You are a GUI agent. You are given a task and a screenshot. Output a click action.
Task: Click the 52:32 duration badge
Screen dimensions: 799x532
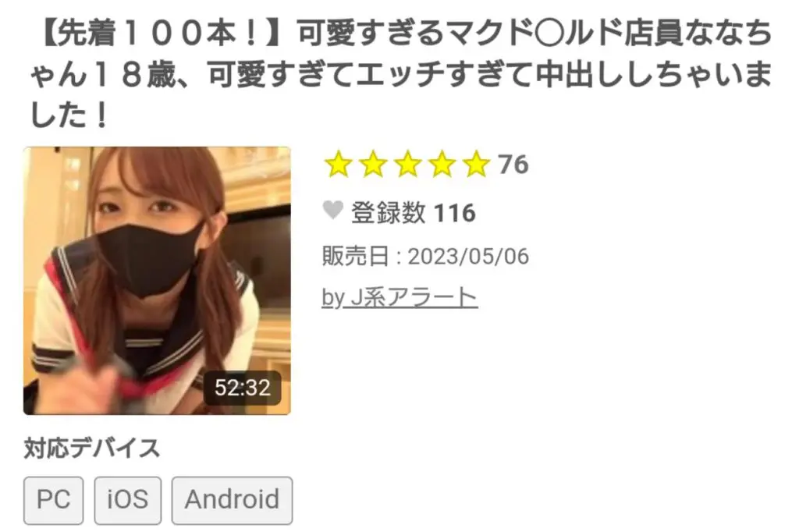click(243, 388)
